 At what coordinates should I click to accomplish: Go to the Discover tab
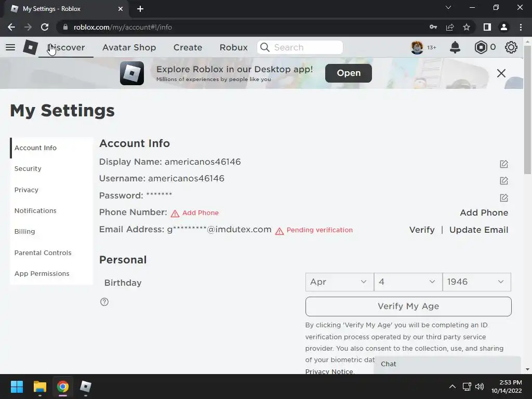[66, 47]
